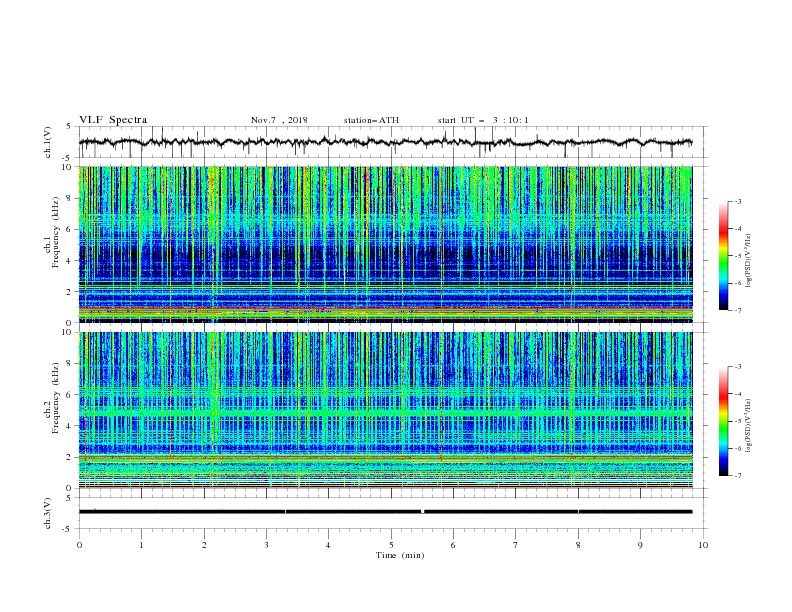Viewport: 792px width, 612px height.
Task: Select the "start UT = 3 :10: 1" text
Action: tap(483, 120)
